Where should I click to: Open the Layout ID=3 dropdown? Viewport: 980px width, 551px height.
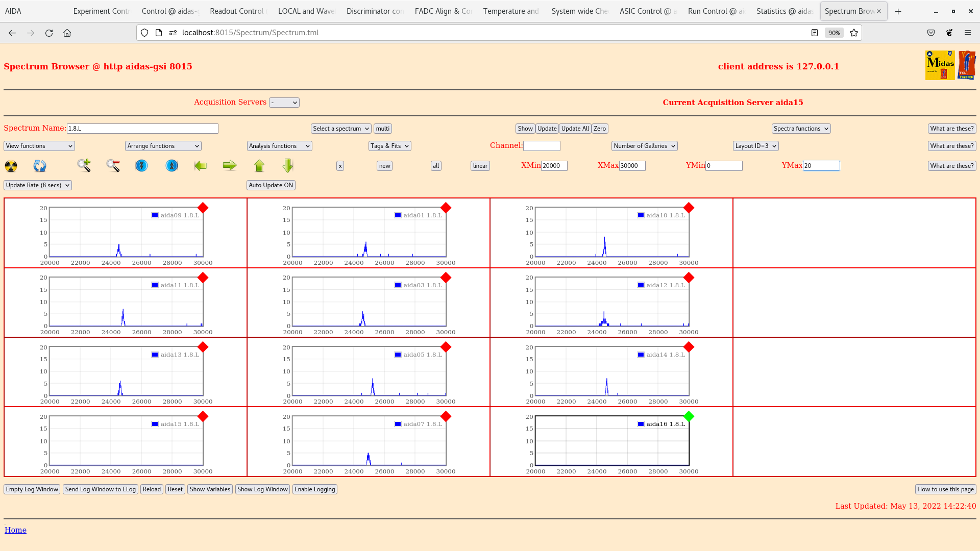755,146
